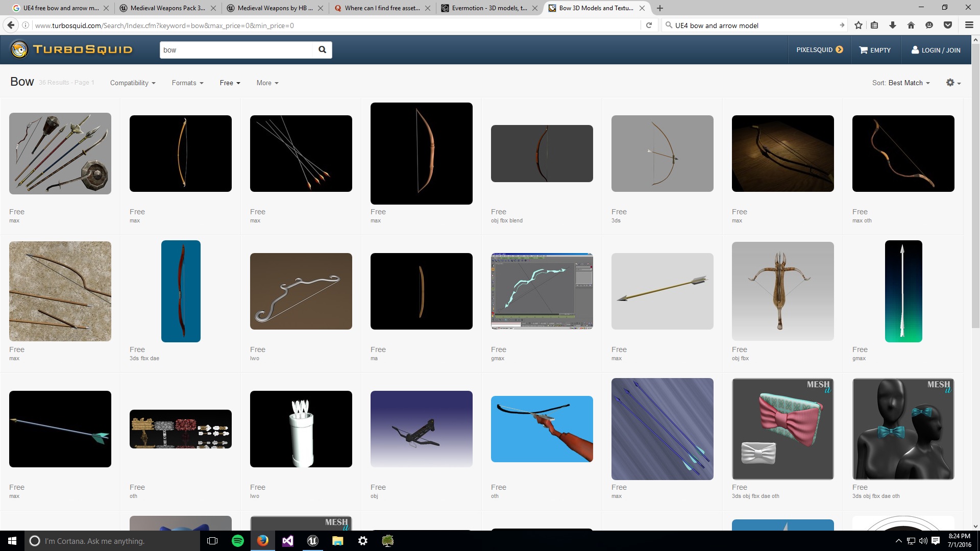The width and height of the screenshot is (980, 551).
Task: Open the bow on wooden table thumbnail
Action: (x=783, y=154)
